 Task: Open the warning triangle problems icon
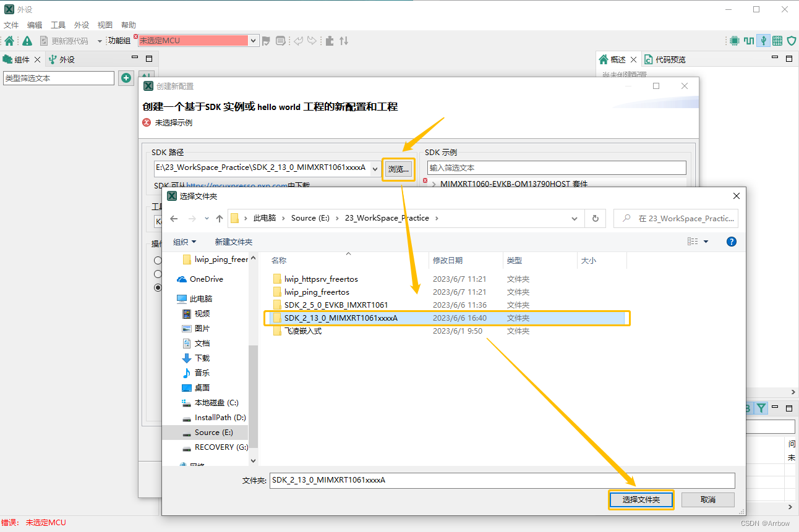27,41
